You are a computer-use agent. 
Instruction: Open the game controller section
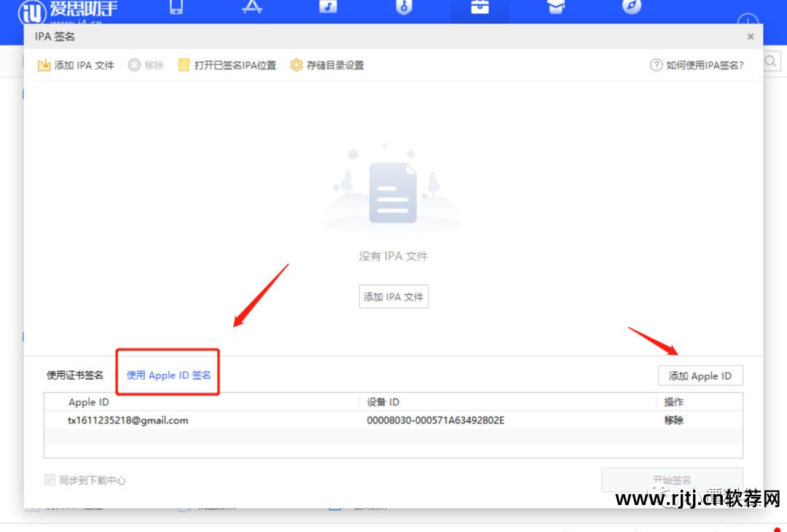point(404,7)
